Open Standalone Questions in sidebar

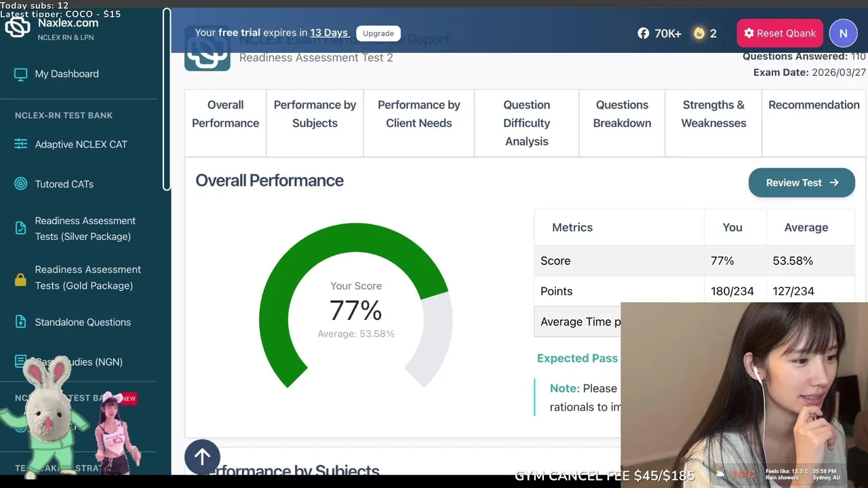click(83, 322)
